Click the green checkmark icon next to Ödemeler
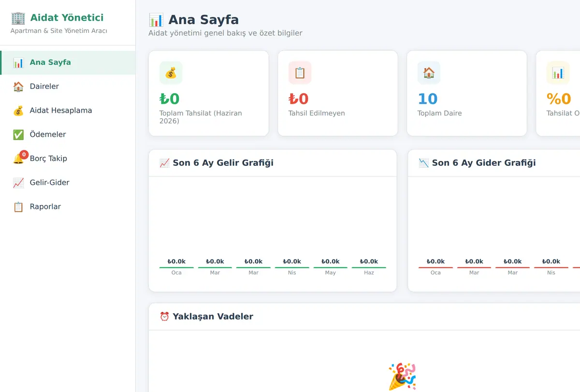Viewport: 580px width, 392px height. coord(18,135)
